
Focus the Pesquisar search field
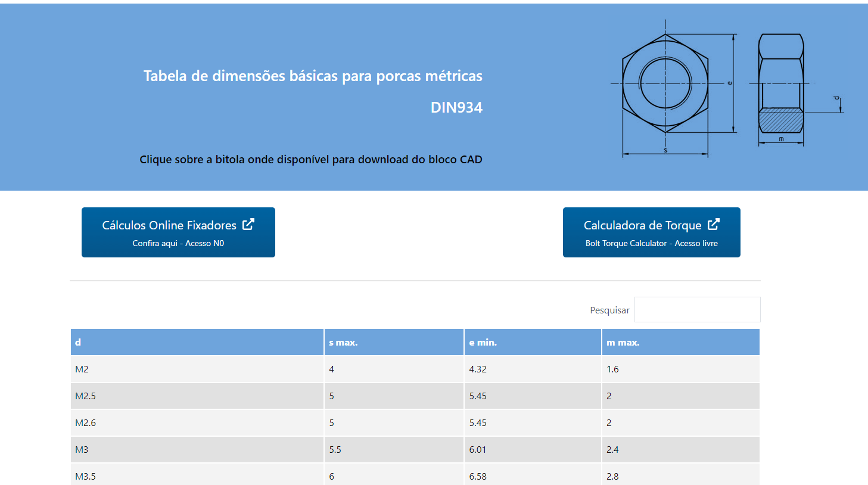click(x=697, y=310)
